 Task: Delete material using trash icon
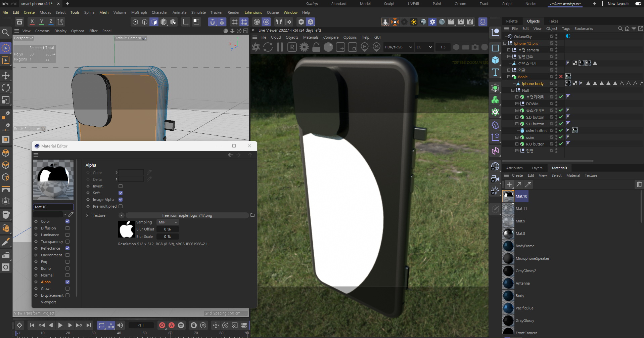pyautogui.click(x=639, y=184)
